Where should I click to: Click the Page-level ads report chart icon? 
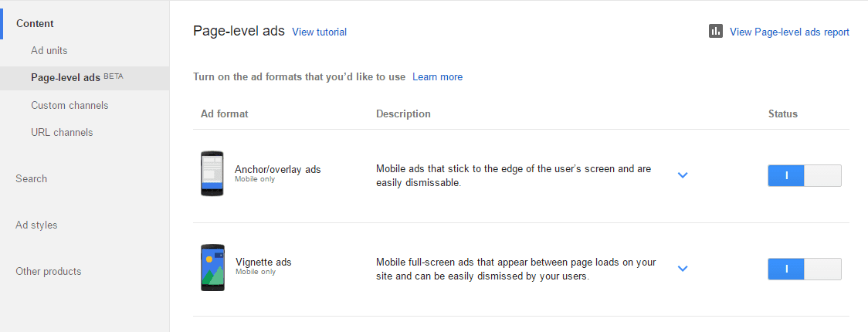716,32
